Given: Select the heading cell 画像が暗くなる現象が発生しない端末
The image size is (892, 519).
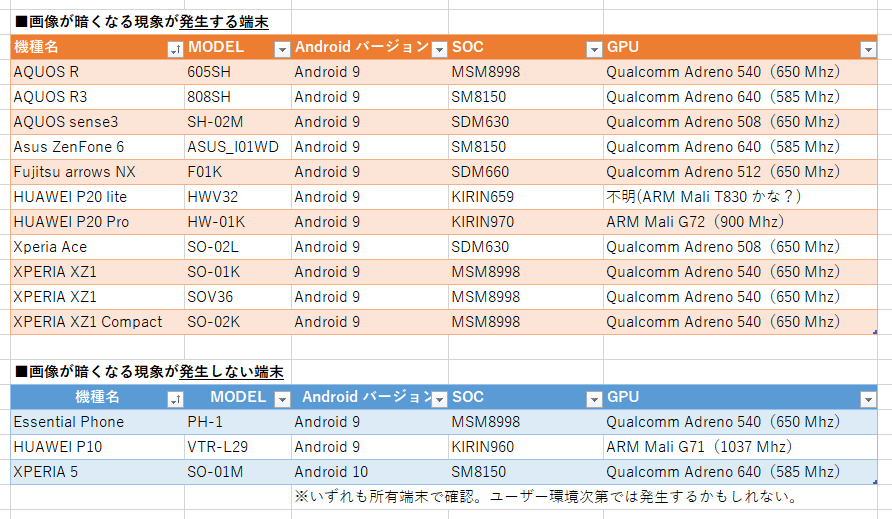Looking at the screenshot, I should 150,372.
